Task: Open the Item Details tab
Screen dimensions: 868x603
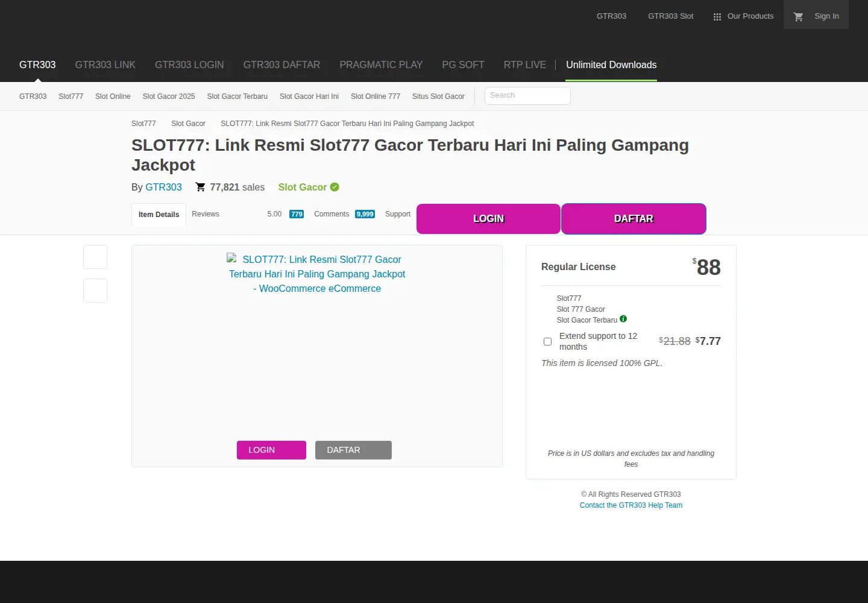Action: (159, 215)
